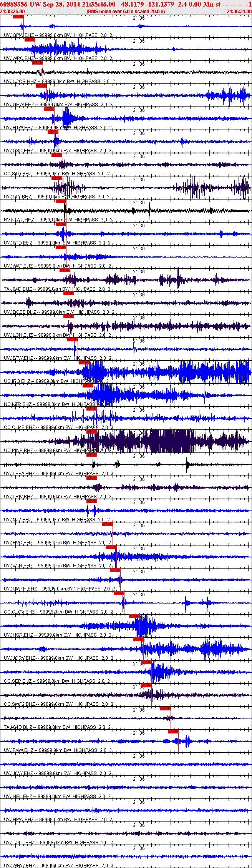Click the red pick marker on UW.GHW trace
The image size is (252, 868).
point(41,86)
